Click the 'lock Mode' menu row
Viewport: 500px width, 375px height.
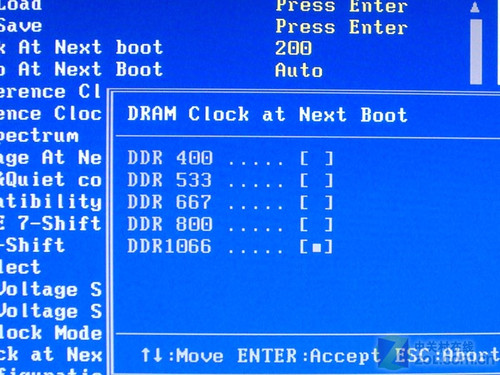(x=51, y=333)
